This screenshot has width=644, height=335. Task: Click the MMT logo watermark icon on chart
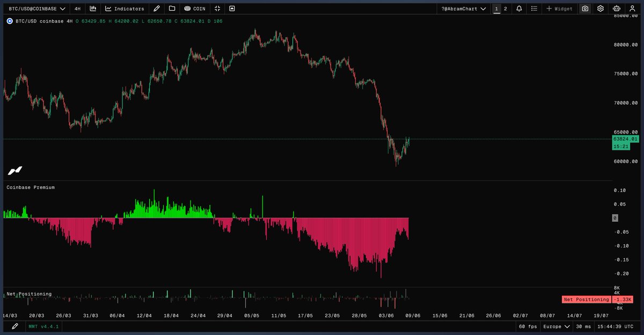click(15, 170)
